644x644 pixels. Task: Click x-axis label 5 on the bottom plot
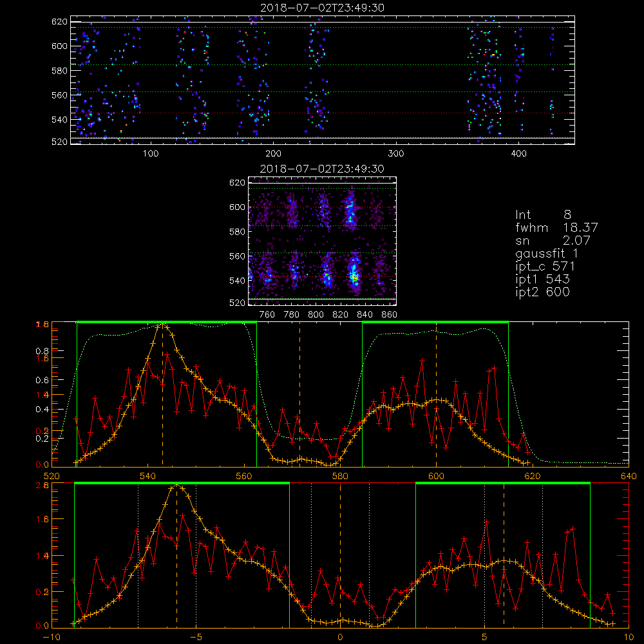click(485, 638)
